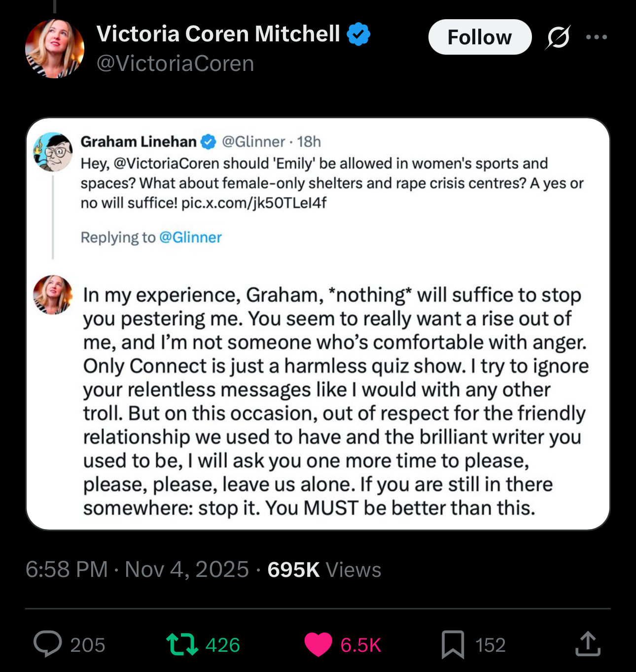Viewport: 636px width, 672px height.
Task: Open the three-dot more options menu
Action: click(x=597, y=37)
